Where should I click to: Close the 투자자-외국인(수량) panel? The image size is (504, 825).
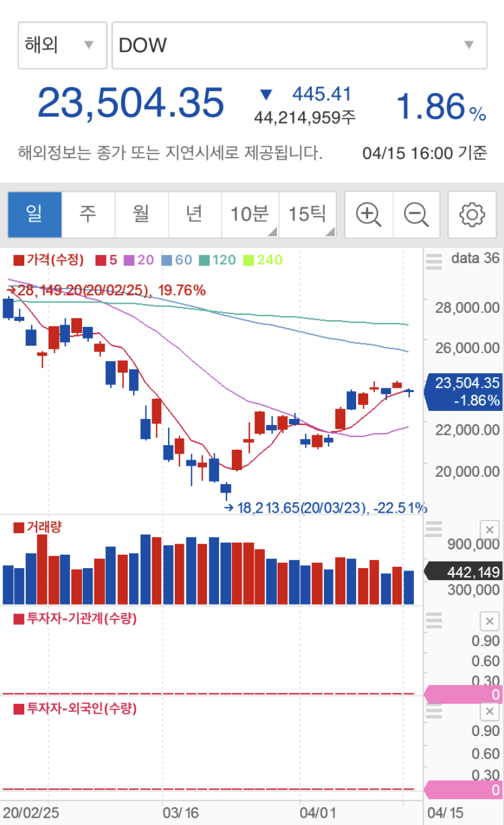[490, 711]
